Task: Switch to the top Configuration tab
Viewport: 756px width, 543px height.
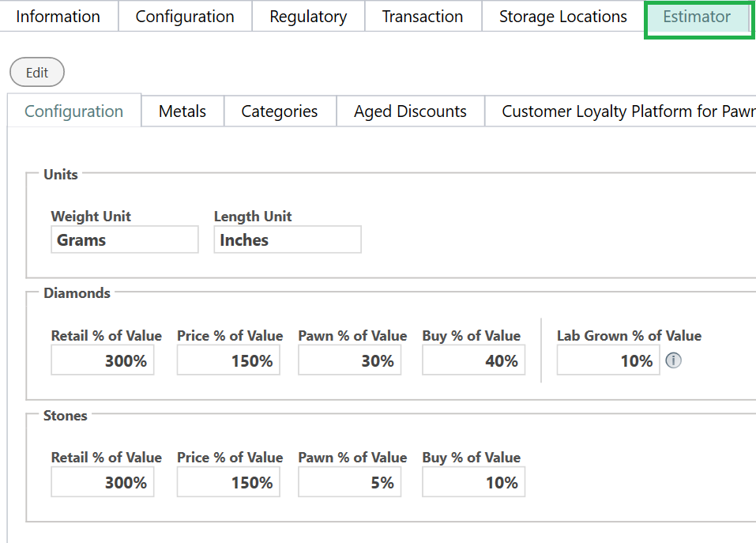Action: coord(185,17)
